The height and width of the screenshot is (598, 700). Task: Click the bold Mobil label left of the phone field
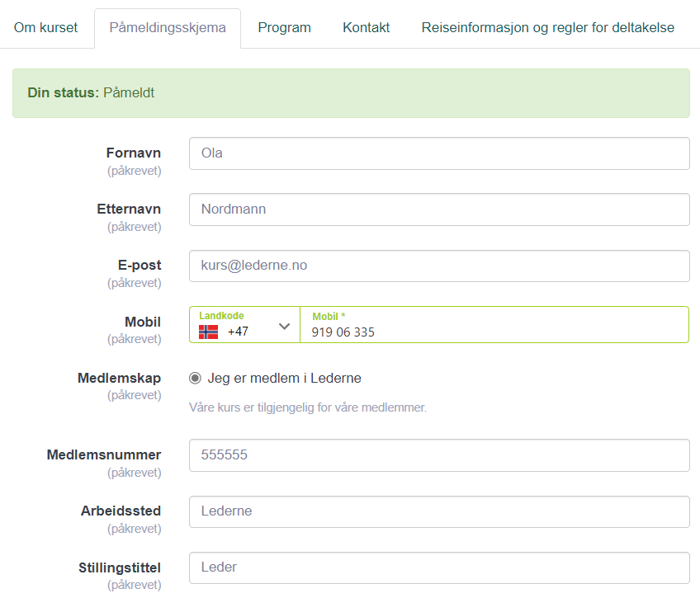click(143, 322)
